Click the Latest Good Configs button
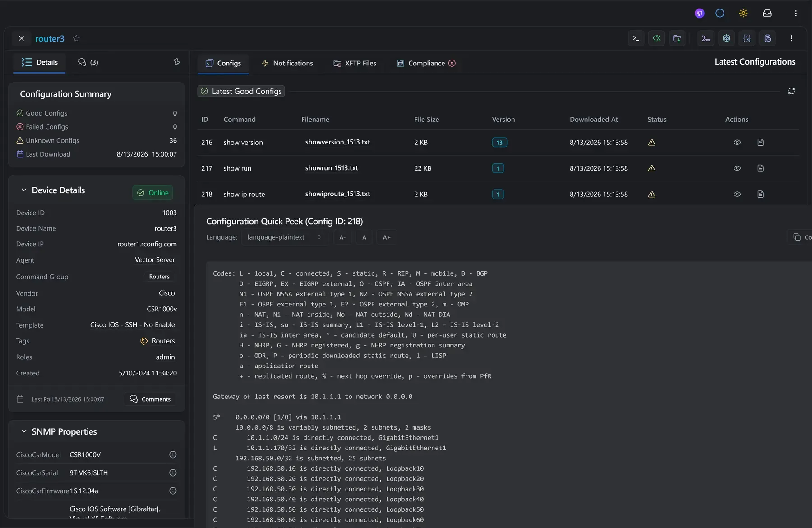The width and height of the screenshot is (812, 528). 241,91
